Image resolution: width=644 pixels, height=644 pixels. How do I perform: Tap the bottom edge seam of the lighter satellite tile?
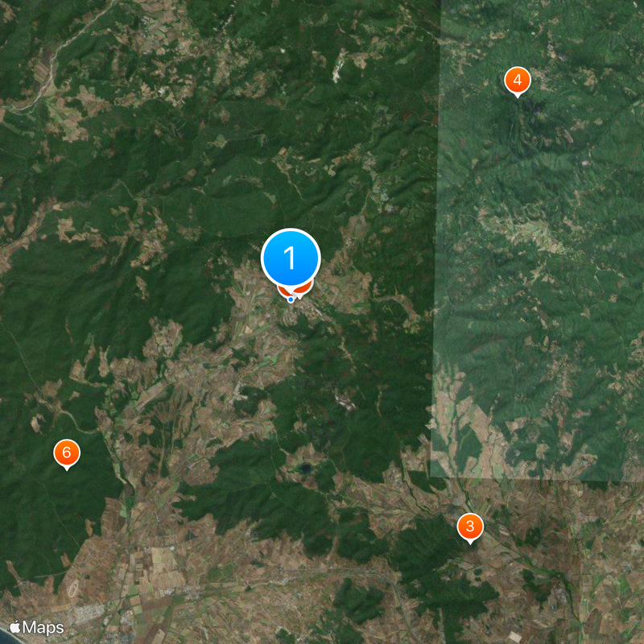tap(534, 479)
